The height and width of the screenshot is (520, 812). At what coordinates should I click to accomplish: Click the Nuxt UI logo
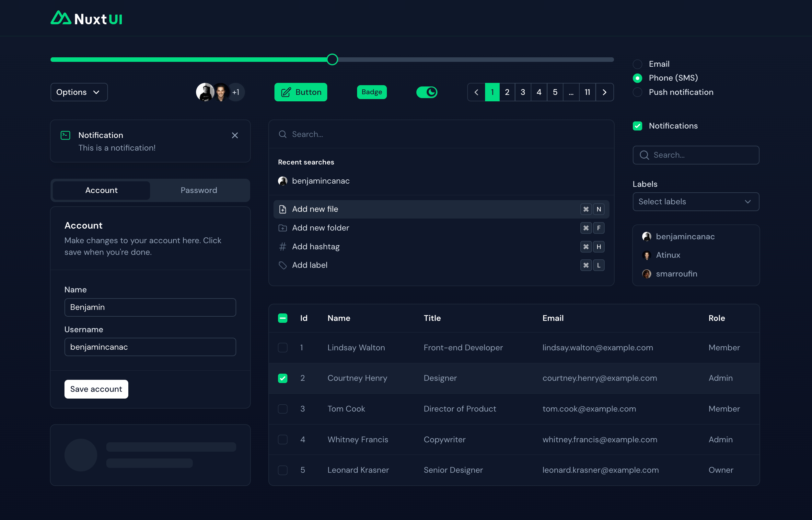point(87,18)
